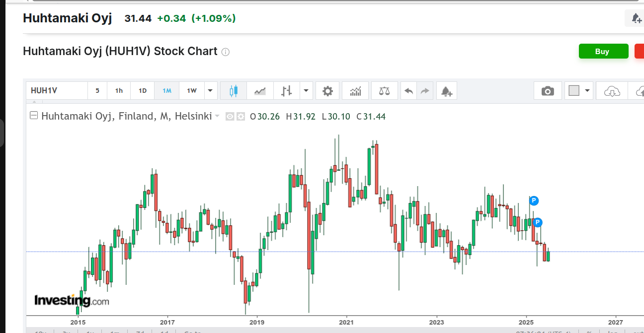This screenshot has height=333, width=644.
Task: Open more chart styles dropdown arrow
Action: (306, 91)
